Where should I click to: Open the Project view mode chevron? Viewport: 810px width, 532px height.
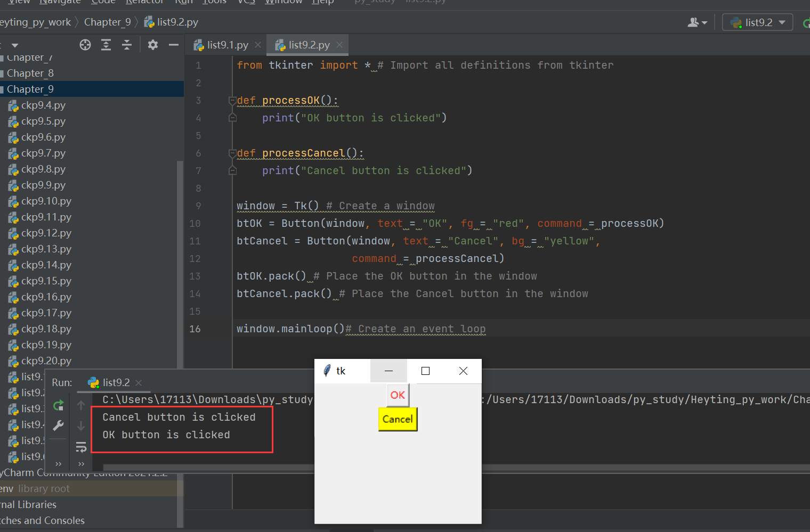pyautogui.click(x=14, y=45)
